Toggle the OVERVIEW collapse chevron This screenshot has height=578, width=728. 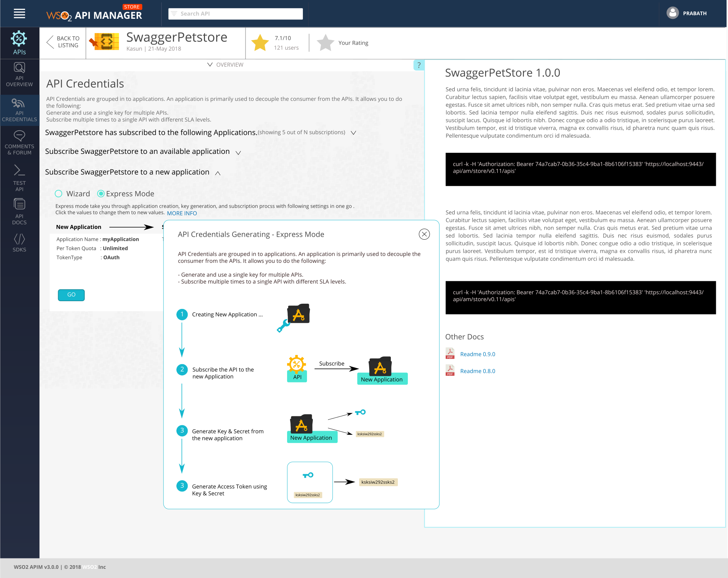click(210, 64)
